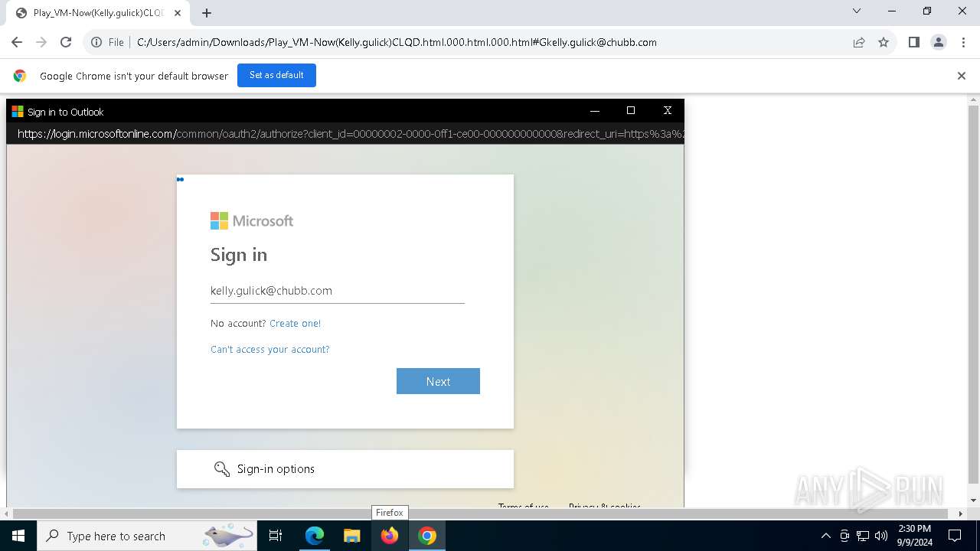Dismiss the default browser notification bar
This screenshot has width=980, height=551.
click(x=962, y=76)
